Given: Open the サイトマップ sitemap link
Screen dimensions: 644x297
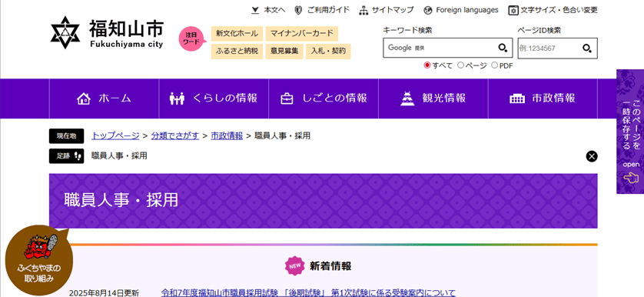Looking at the screenshot, I should coord(393,10).
